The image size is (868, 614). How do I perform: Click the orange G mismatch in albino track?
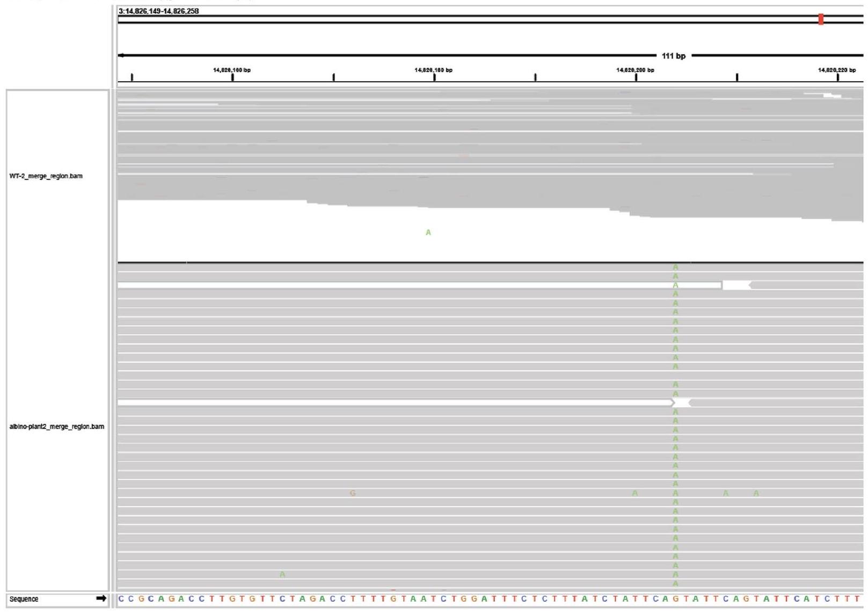click(352, 493)
